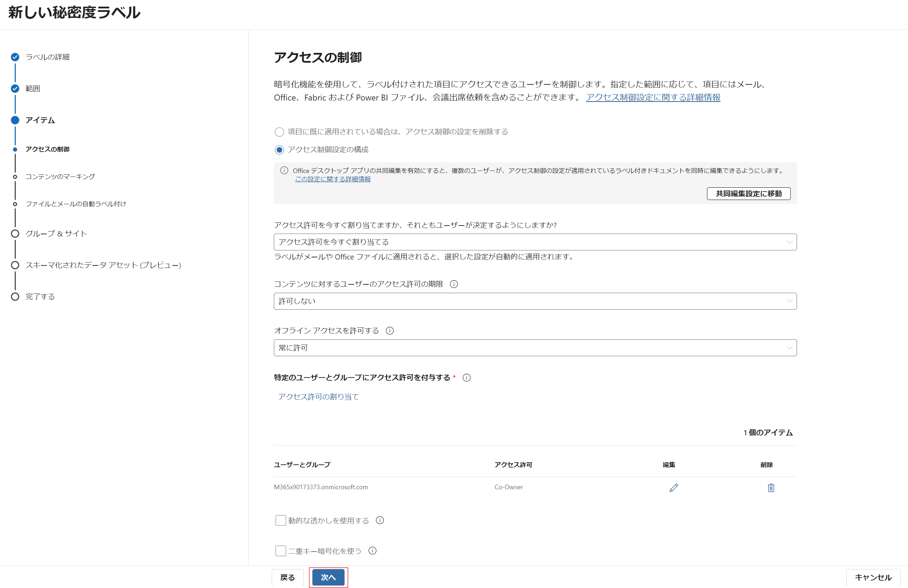Click info icon next to オフライン アクセスを許可する

coord(389,331)
